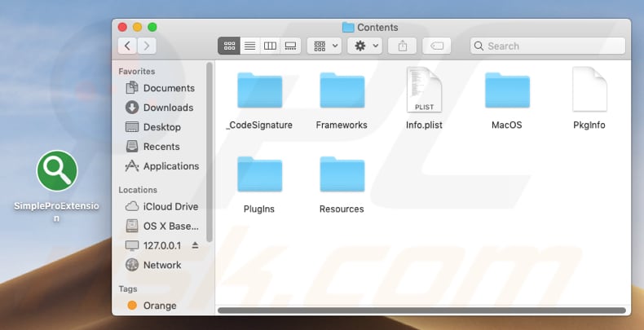This screenshot has width=644, height=330.
Task: Switch to column view mode
Action: [270, 46]
